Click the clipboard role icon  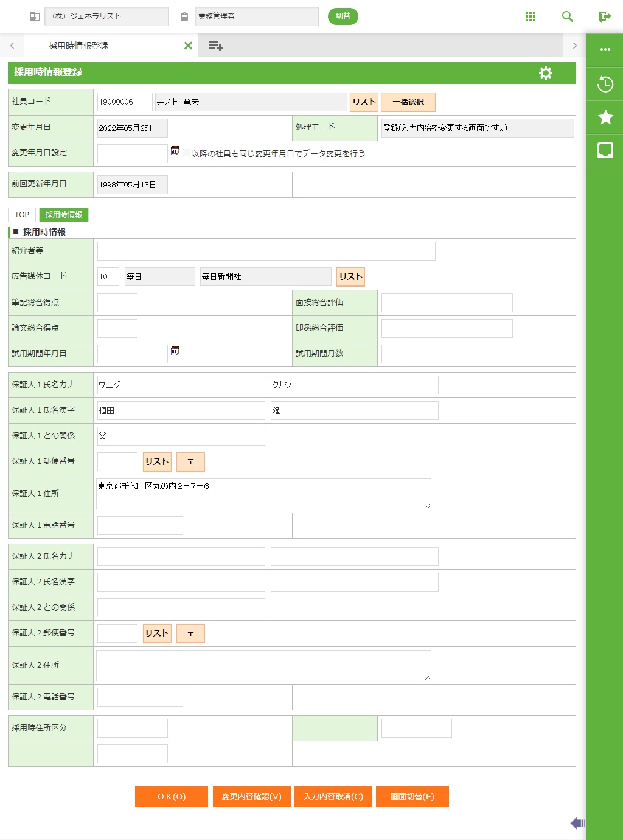184,17
